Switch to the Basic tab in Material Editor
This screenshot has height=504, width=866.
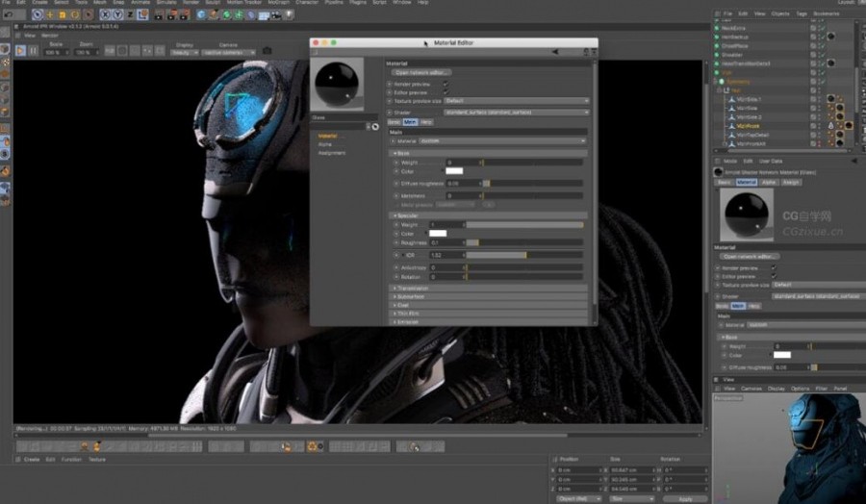coord(394,122)
